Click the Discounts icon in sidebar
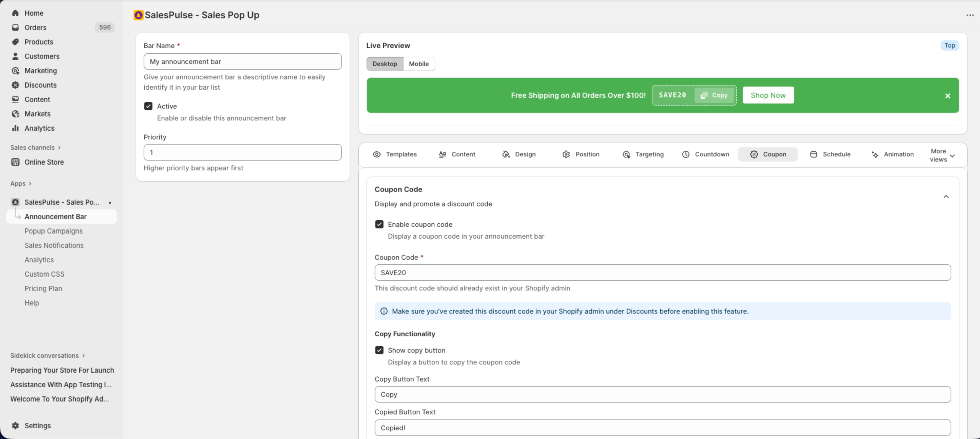Image resolution: width=980 pixels, height=439 pixels. [x=15, y=85]
